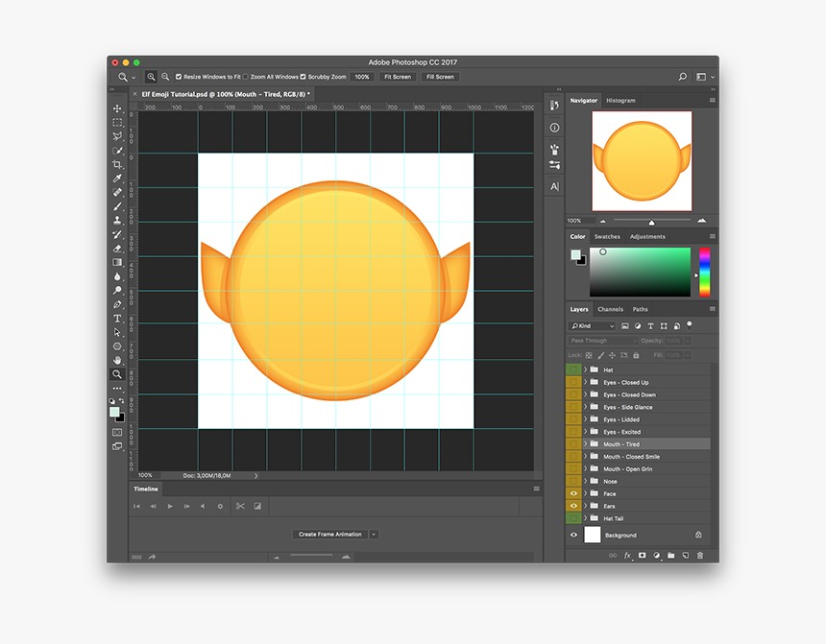Open the Swatches tab
Image resolution: width=826 pixels, height=644 pixels.
[x=607, y=236]
